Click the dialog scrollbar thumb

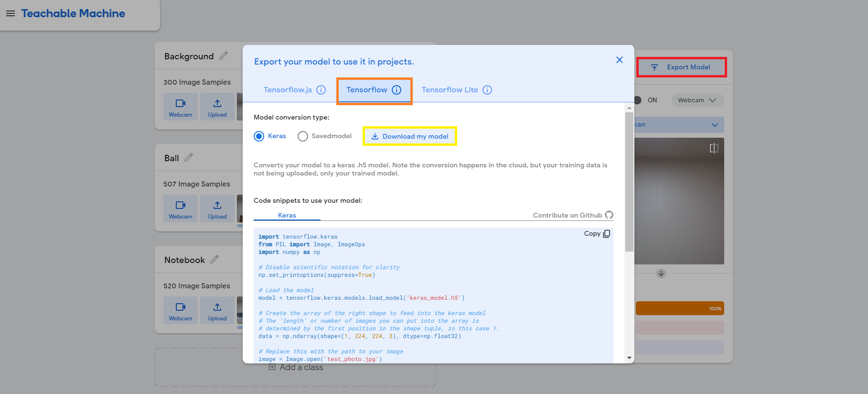click(x=629, y=182)
